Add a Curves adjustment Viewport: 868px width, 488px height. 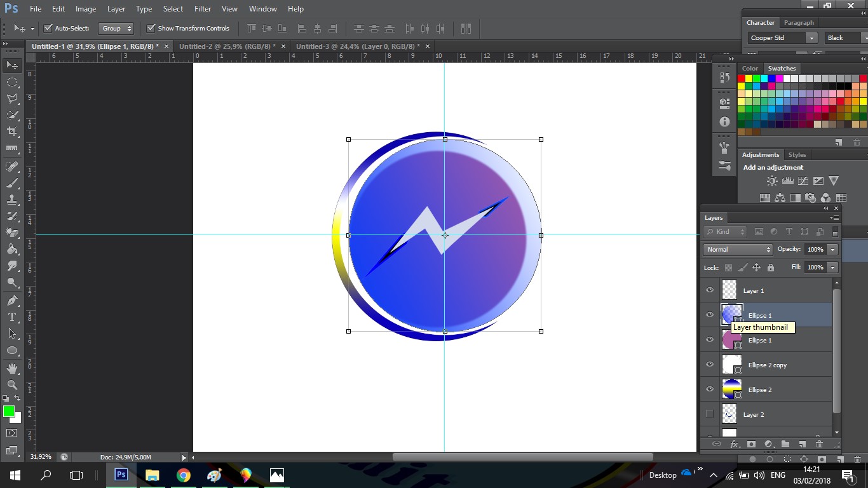coord(803,181)
